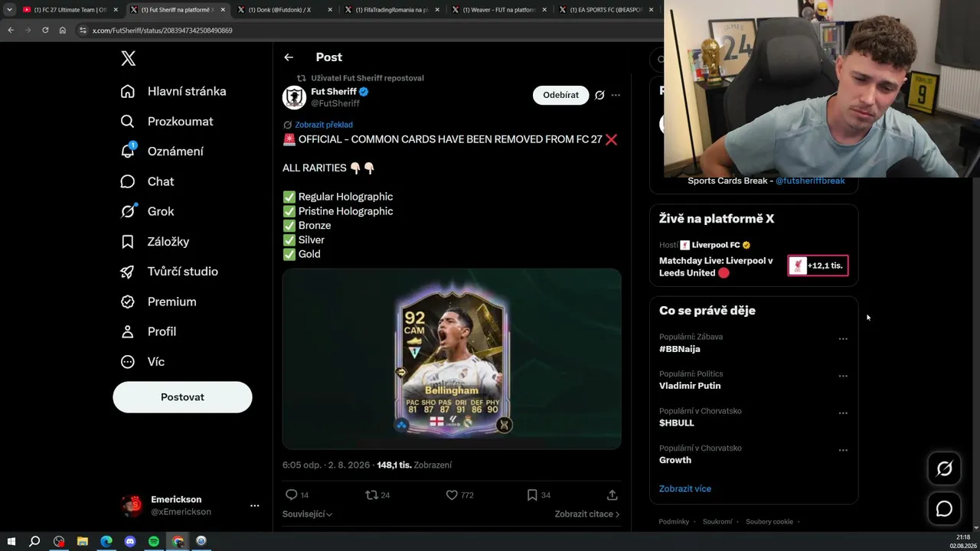Join the Liverpool live listener count button

pyautogui.click(x=818, y=266)
